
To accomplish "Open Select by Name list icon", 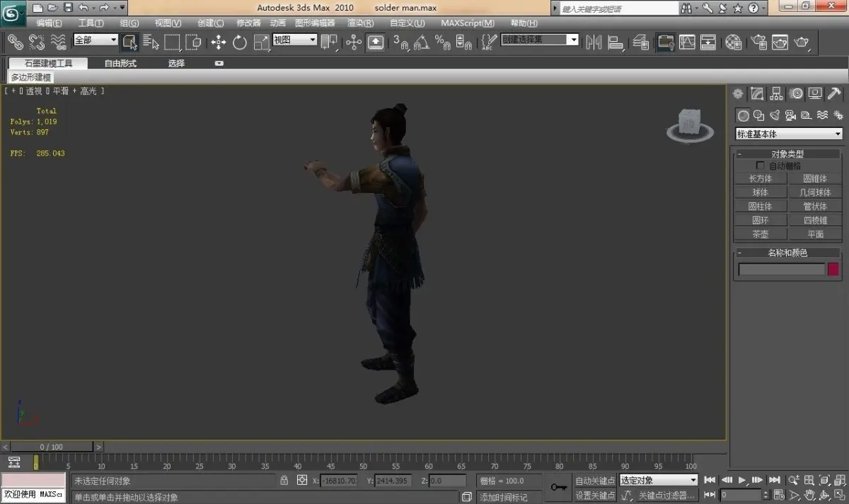I will pos(151,42).
